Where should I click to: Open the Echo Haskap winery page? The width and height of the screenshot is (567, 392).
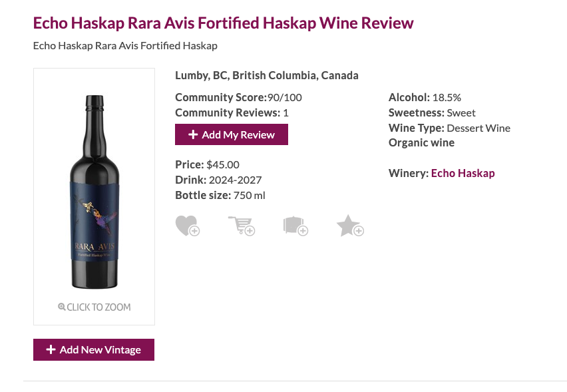point(463,173)
